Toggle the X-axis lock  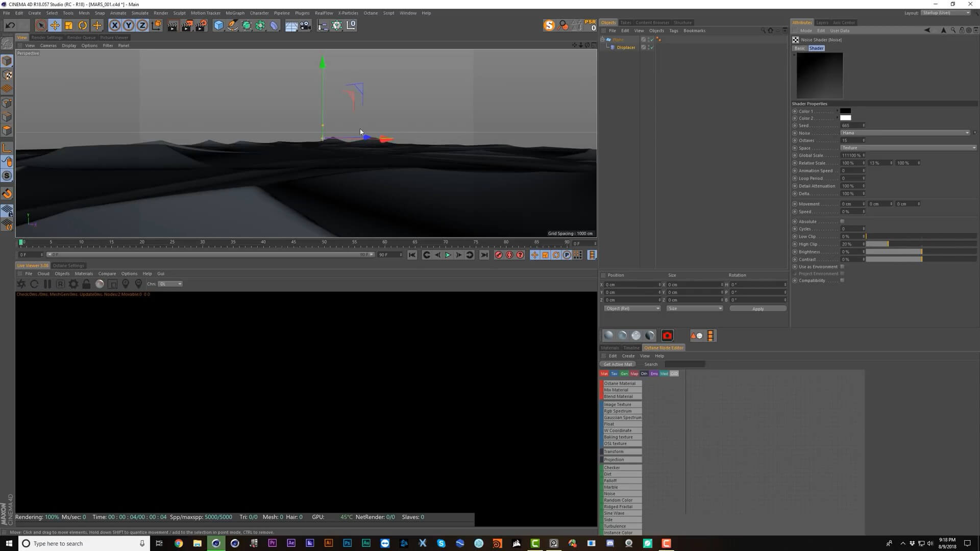[x=115, y=26]
